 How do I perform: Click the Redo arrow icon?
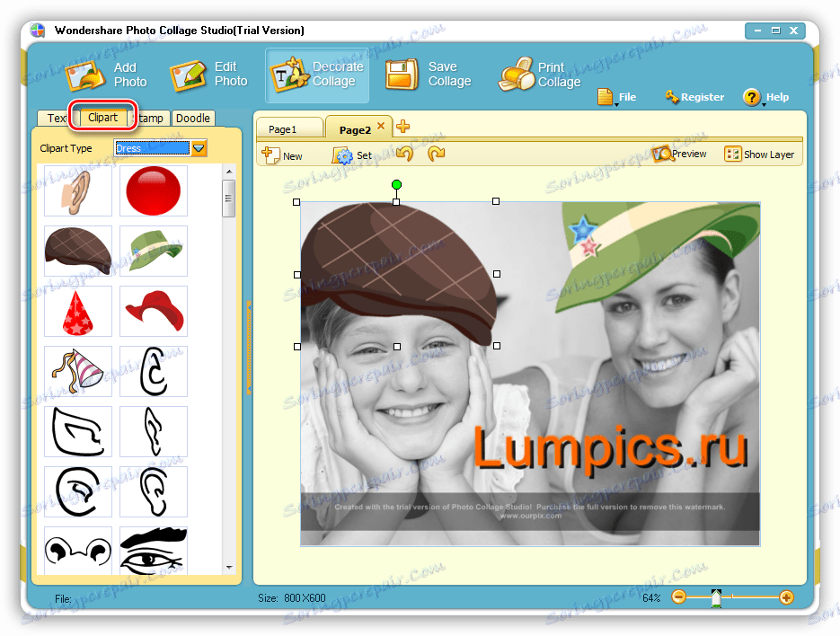(436, 154)
